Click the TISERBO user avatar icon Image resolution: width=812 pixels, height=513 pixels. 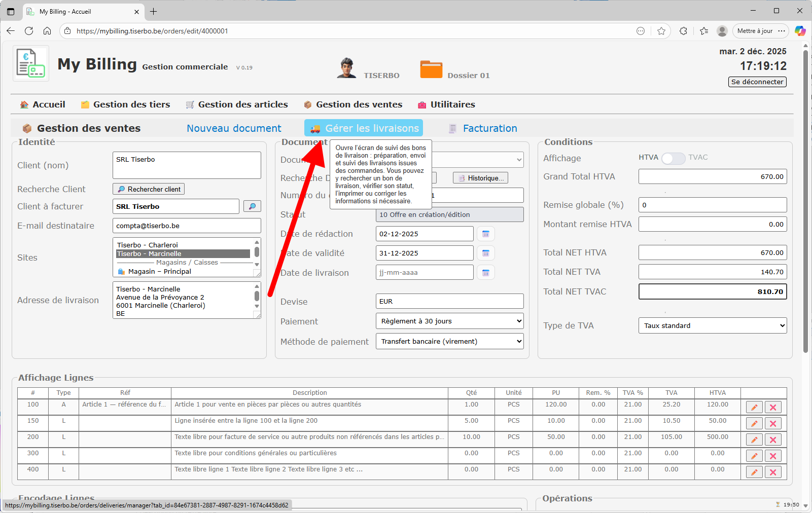click(347, 68)
